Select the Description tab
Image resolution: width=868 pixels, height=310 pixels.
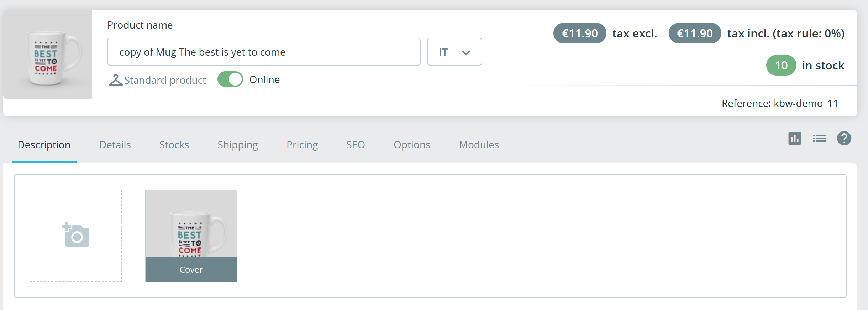coord(44,145)
